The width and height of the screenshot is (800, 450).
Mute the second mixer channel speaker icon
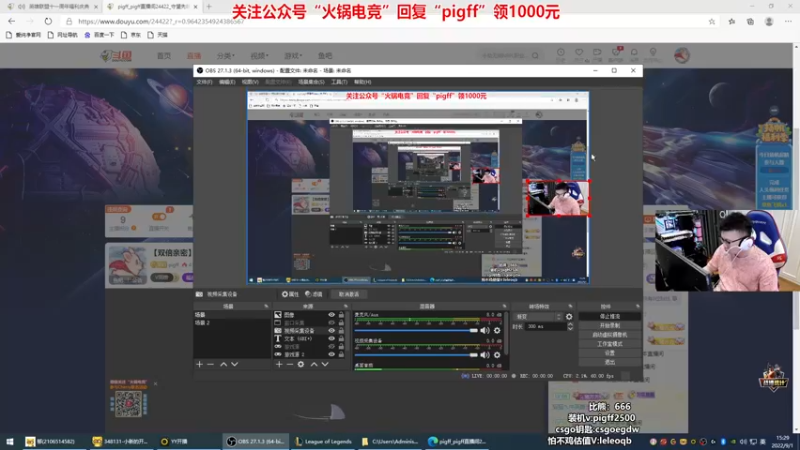[x=485, y=355]
